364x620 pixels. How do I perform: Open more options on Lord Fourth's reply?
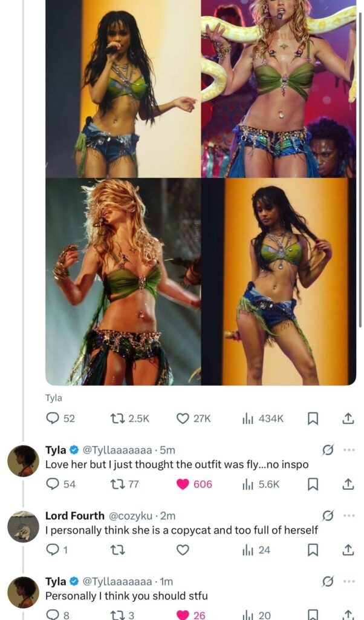348,516
